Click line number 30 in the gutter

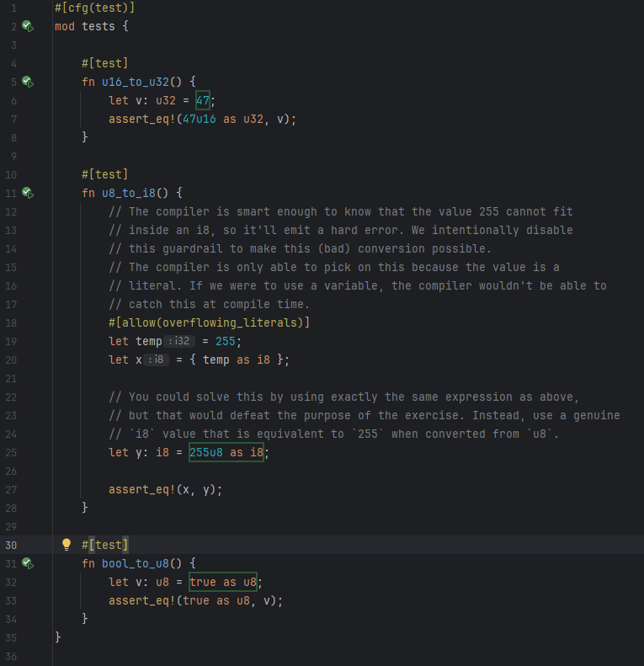11,545
